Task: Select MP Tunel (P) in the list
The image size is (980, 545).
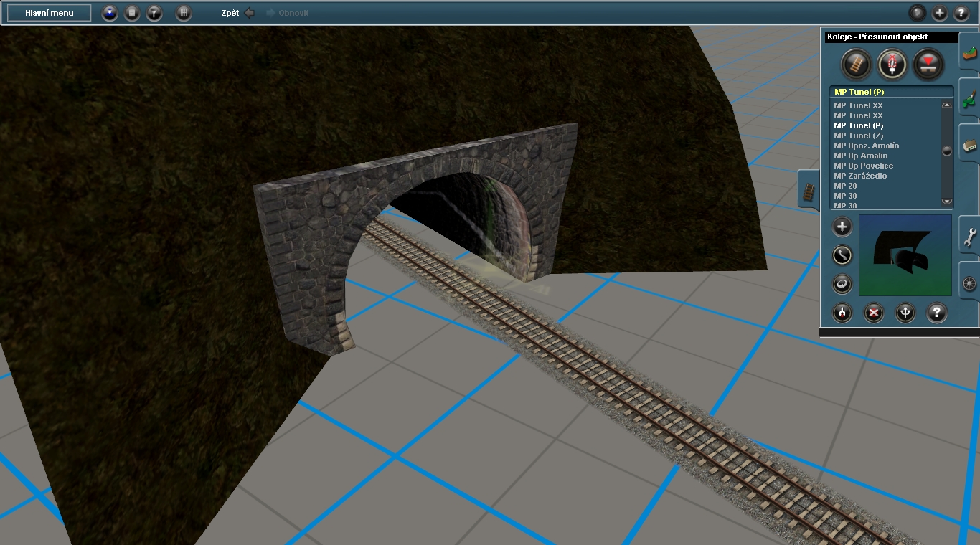Action: pos(858,125)
